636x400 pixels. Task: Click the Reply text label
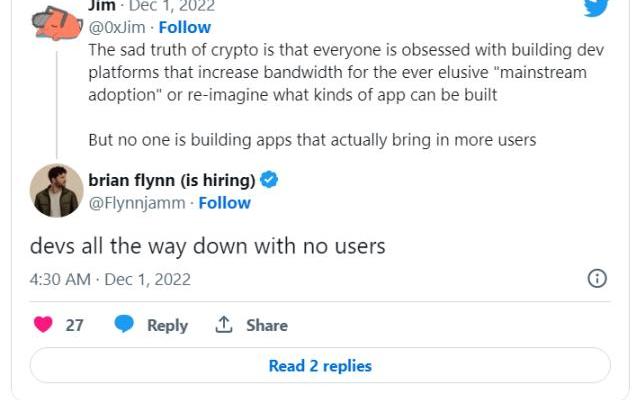click(167, 325)
